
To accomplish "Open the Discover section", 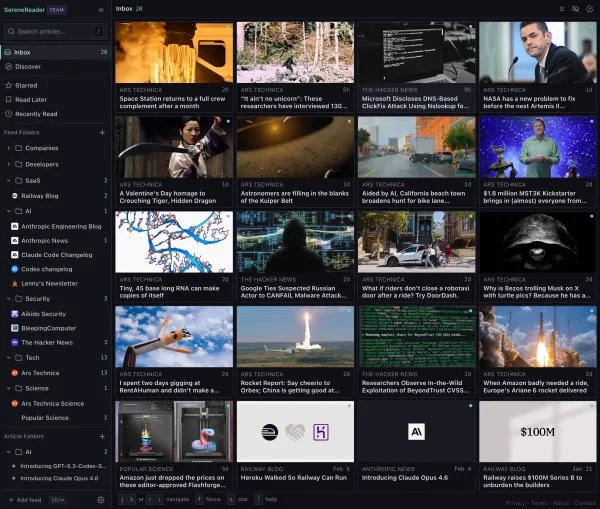I will 28,66.
